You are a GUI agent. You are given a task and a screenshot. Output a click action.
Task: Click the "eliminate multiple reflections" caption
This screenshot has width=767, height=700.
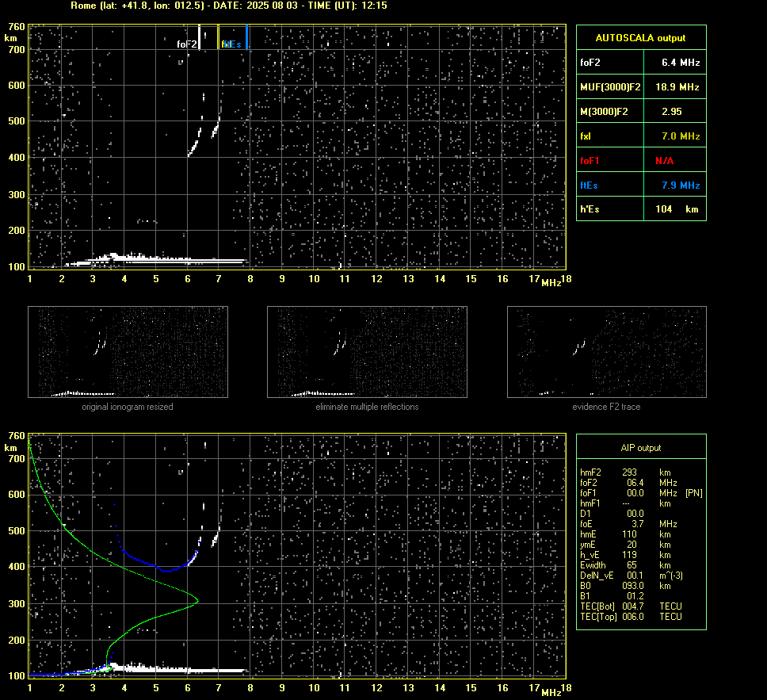click(367, 407)
